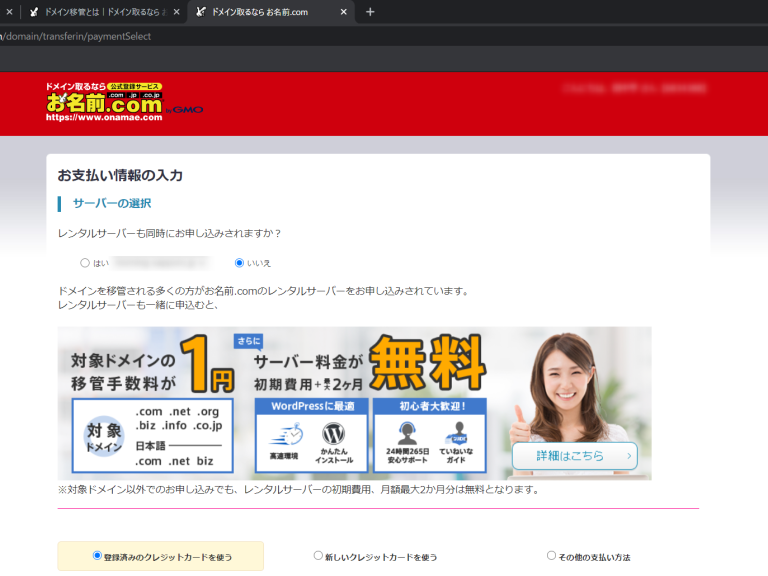Click the ていねいな ガイド icon
This screenshot has height=576, width=768.
click(456, 433)
